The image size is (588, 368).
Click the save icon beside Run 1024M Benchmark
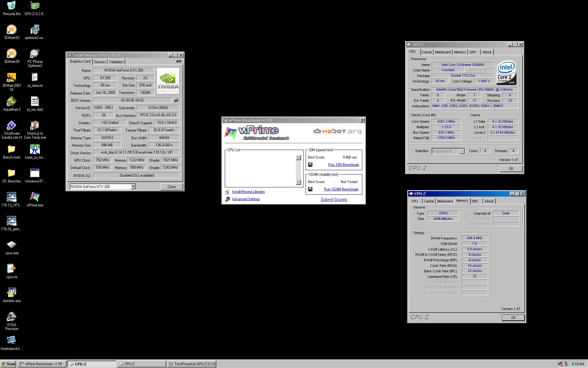[x=310, y=189]
